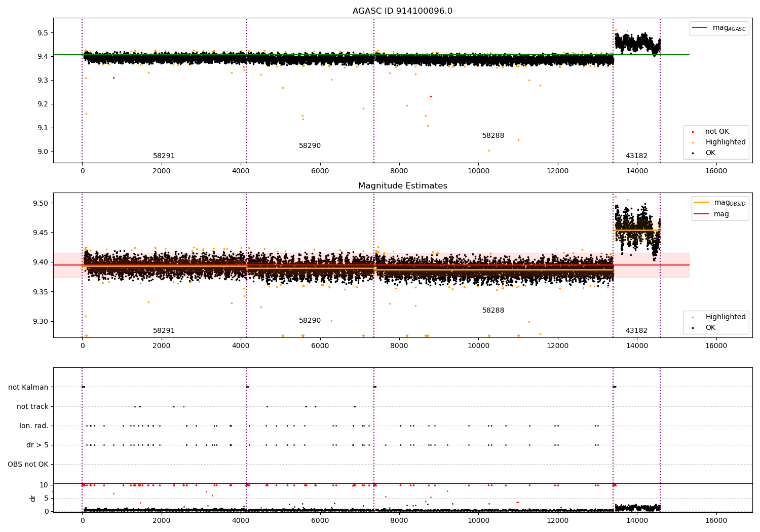Click OBSID label 43182 in the Magnitude Estimates plot
This screenshot has height=532, width=760.
(636, 331)
